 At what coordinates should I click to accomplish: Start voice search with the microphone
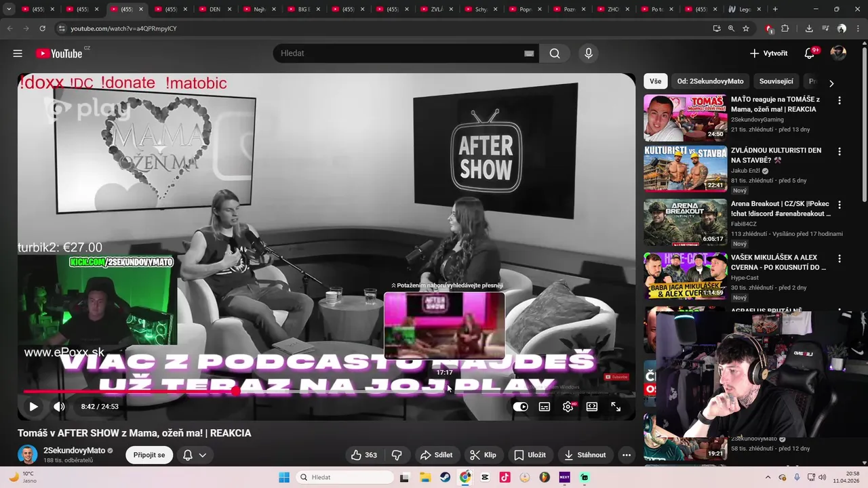pyautogui.click(x=588, y=54)
